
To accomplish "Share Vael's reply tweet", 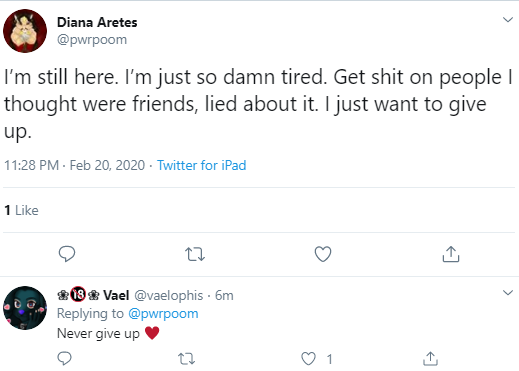I will [430, 359].
